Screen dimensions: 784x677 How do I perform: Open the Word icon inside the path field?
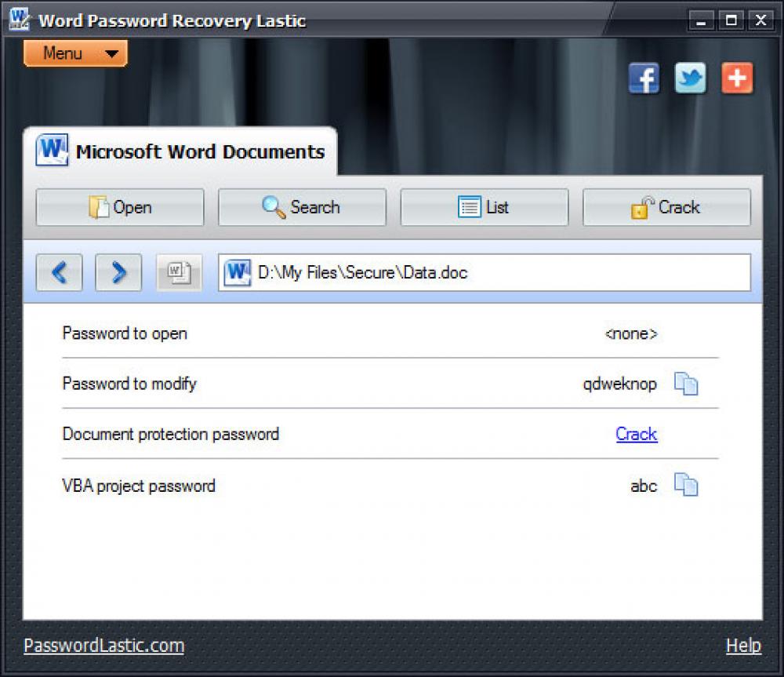(236, 272)
